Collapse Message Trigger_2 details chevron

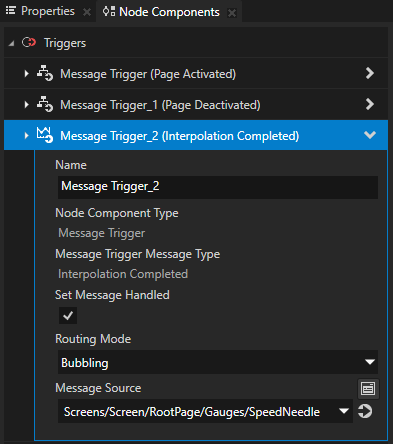pyautogui.click(x=370, y=135)
